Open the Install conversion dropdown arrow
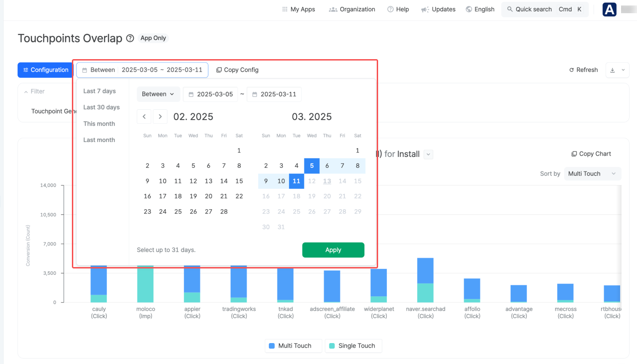637x364 pixels. tap(428, 155)
